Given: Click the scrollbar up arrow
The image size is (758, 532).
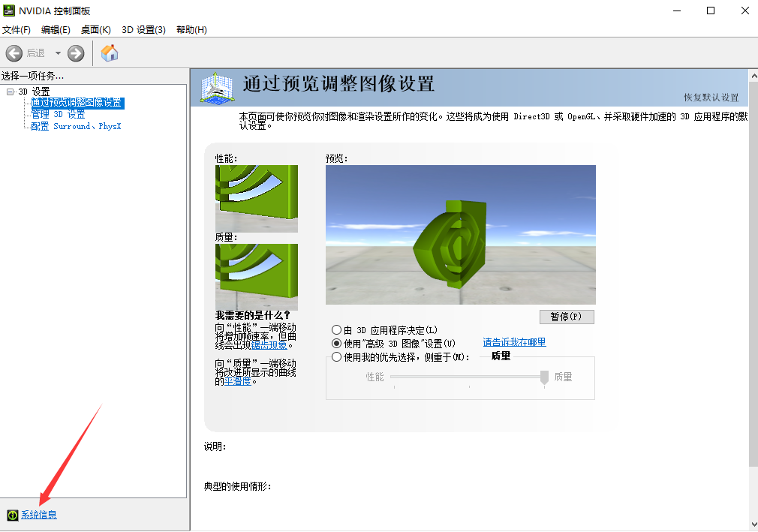Looking at the screenshot, I should 753,76.
